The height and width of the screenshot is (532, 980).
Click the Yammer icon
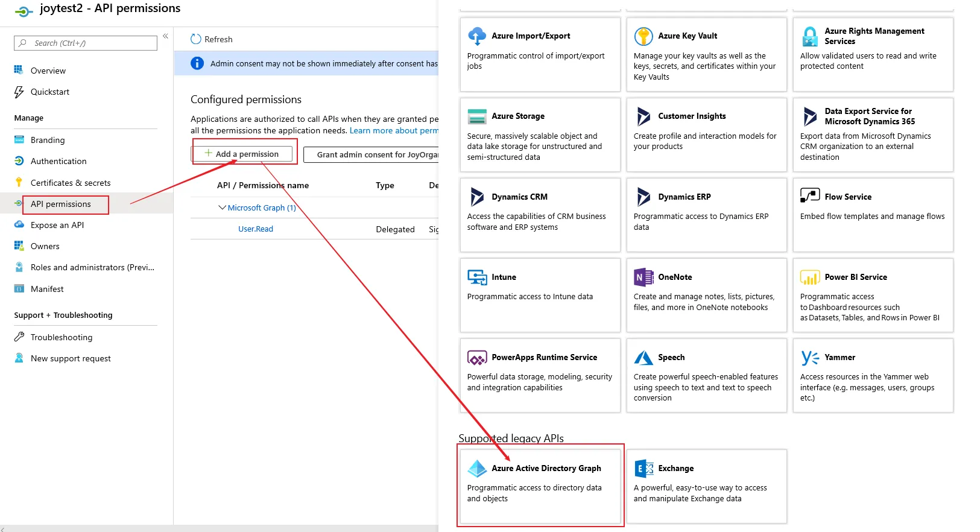[810, 358]
